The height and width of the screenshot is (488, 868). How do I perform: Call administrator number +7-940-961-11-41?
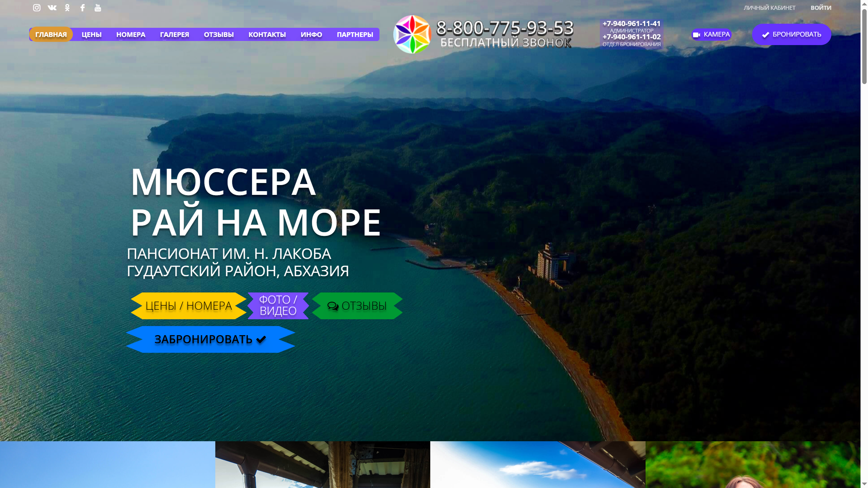631,23
